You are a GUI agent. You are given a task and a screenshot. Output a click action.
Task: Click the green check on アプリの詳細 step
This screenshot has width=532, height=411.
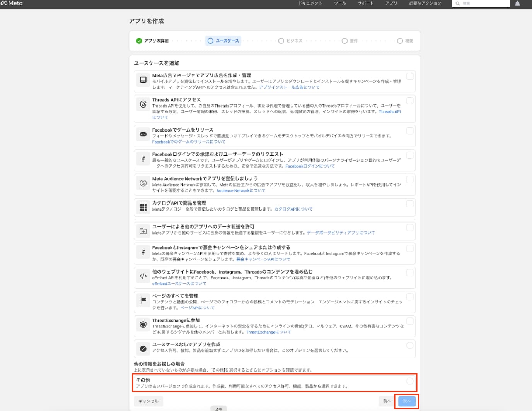(139, 41)
